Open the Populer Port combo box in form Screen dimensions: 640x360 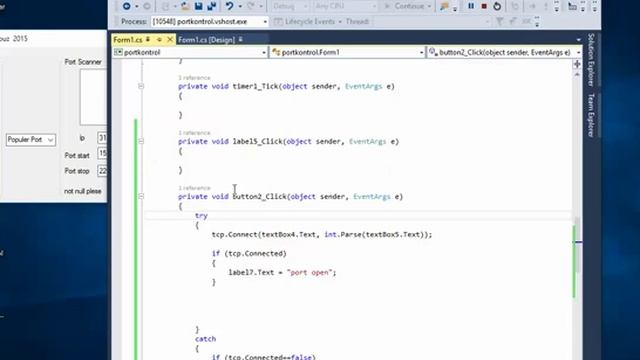coord(31,140)
